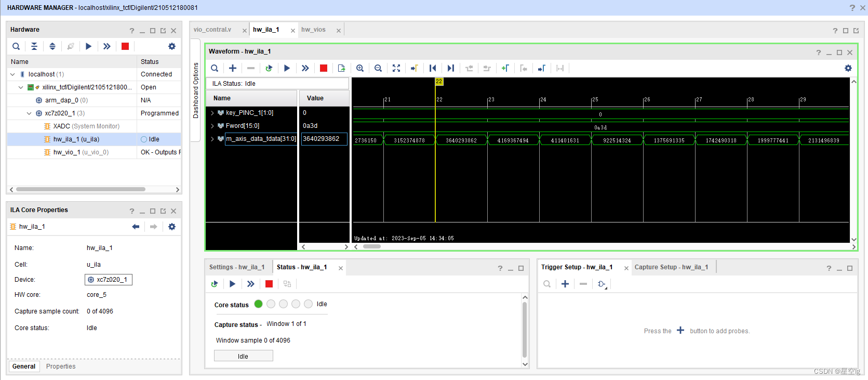Export ILA data from Waveform toolbar
This screenshot has width=868, height=380.
pos(341,68)
